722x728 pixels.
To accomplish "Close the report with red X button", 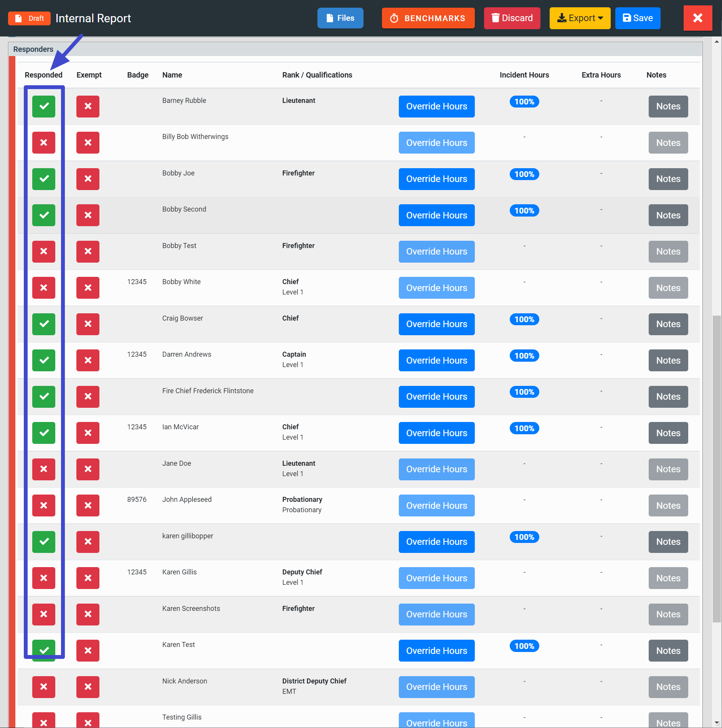I will click(697, 18).
